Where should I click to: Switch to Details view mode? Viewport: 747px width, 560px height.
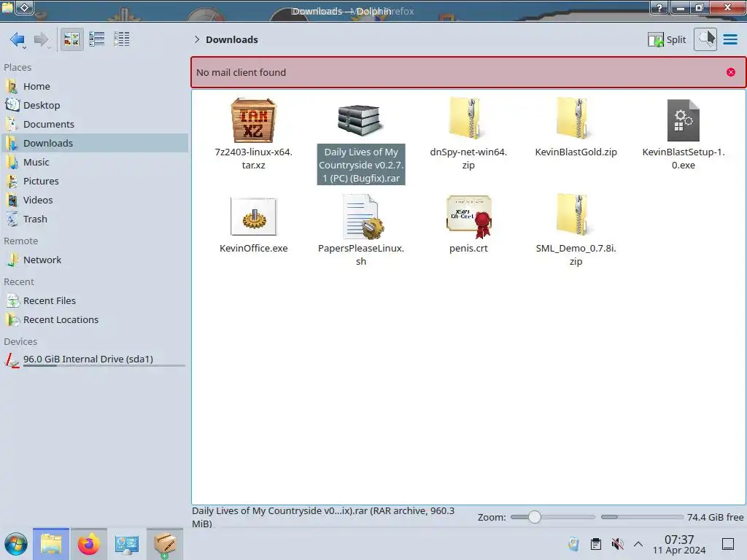pyautogui.click(x=122, y=39)
